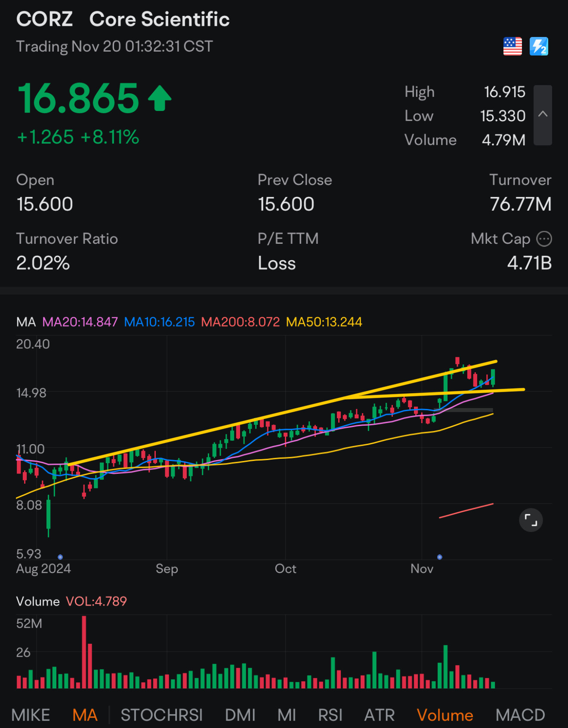Tap the MA10:16.215 legend value

point(159,322)
